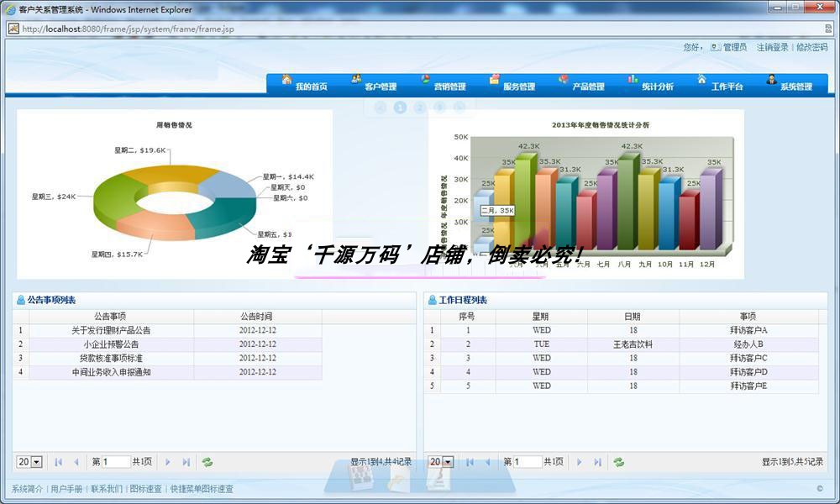Open the 服务管理 menu

click(x=512, y=85)
